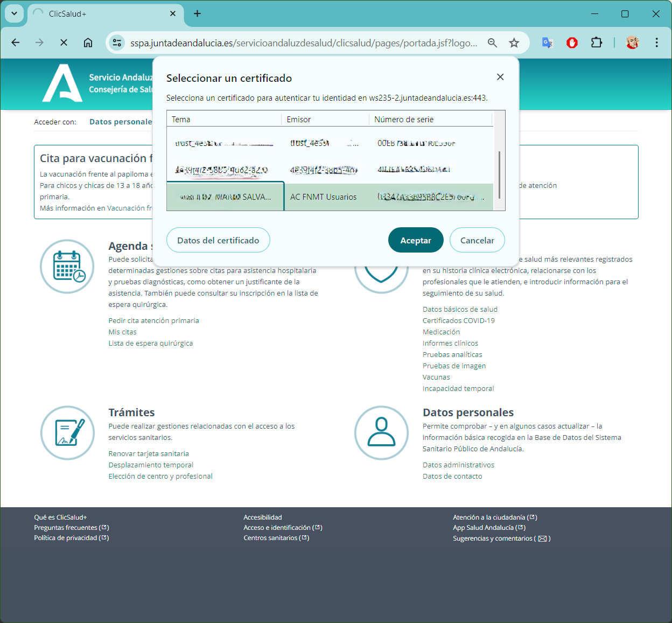Open site information icon in address bar

117,43
